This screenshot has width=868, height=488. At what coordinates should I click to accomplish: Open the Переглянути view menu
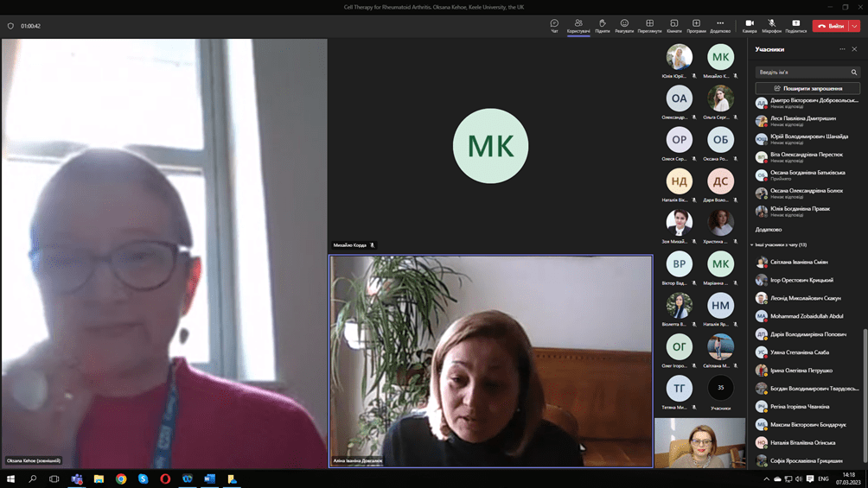[649, 26]
